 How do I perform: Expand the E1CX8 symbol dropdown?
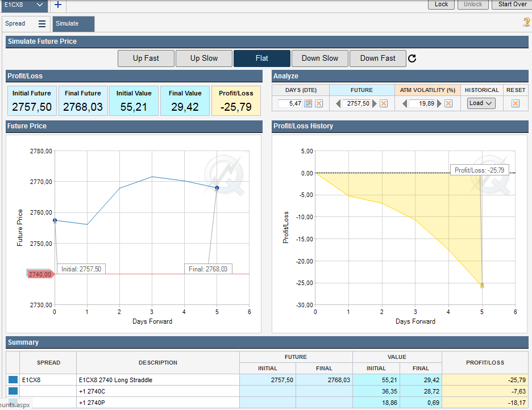click(39, 5)
